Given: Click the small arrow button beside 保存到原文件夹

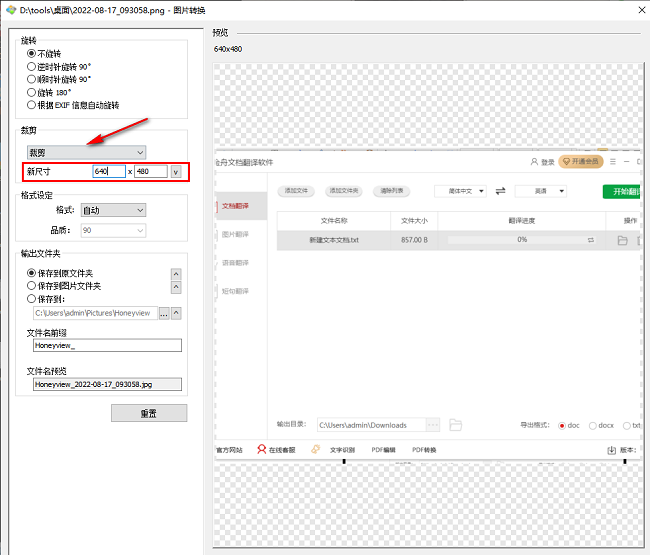Looking at the screenshot, I should (x=177, y=273).
